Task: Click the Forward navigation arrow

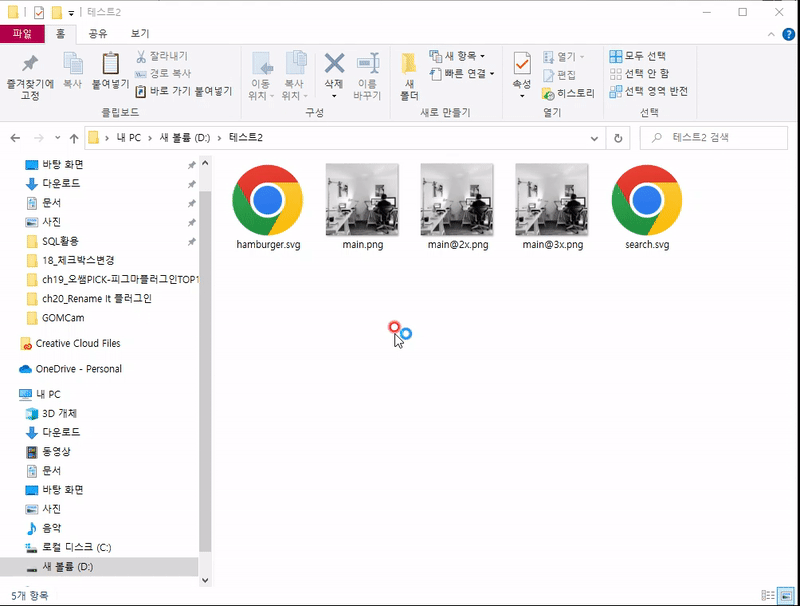Action: 39,138
